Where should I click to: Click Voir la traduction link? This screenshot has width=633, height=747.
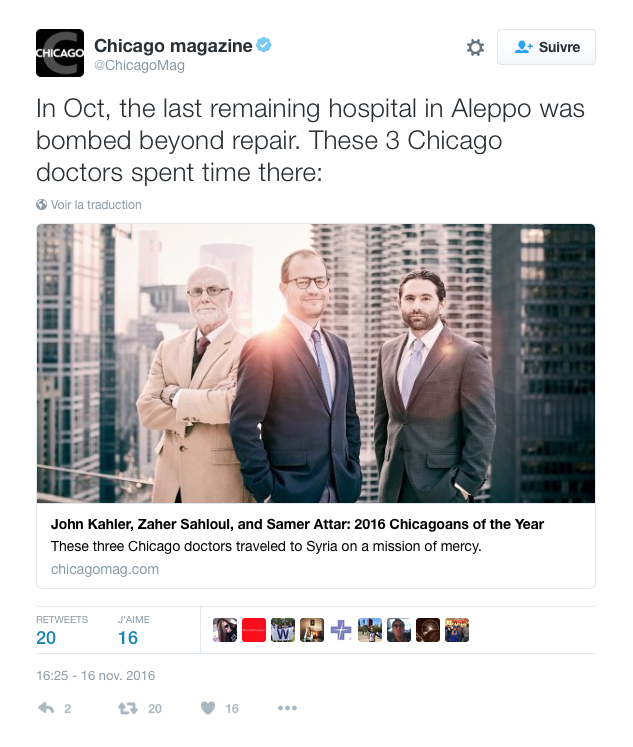point(96,204)
